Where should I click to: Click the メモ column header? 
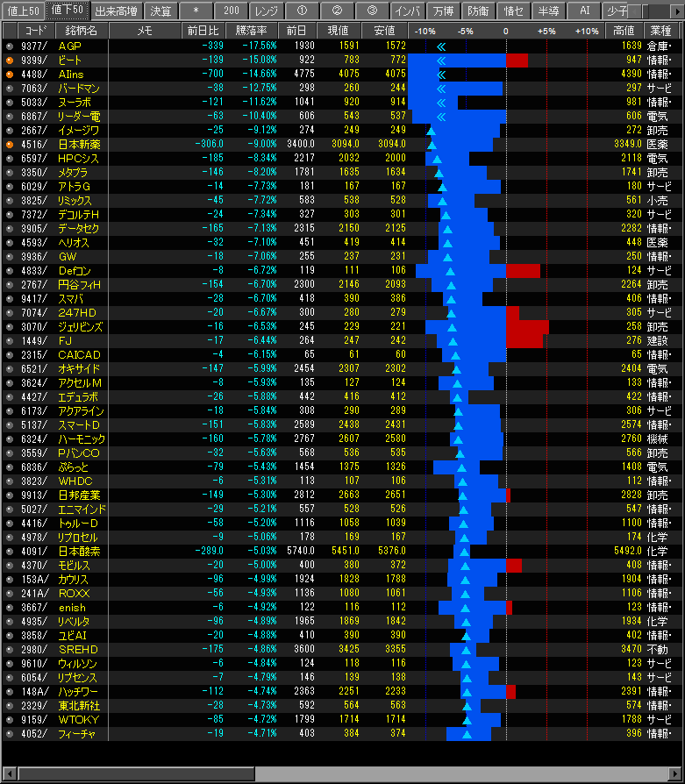coord(145,31)
